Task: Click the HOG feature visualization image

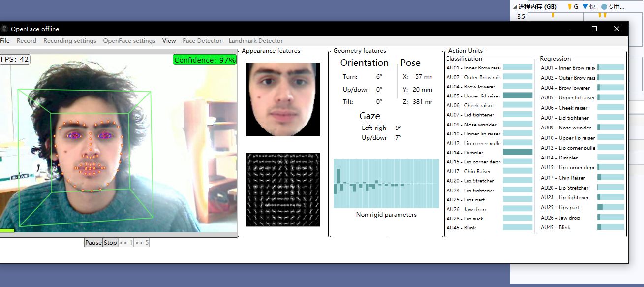Action: click(283, 190)
